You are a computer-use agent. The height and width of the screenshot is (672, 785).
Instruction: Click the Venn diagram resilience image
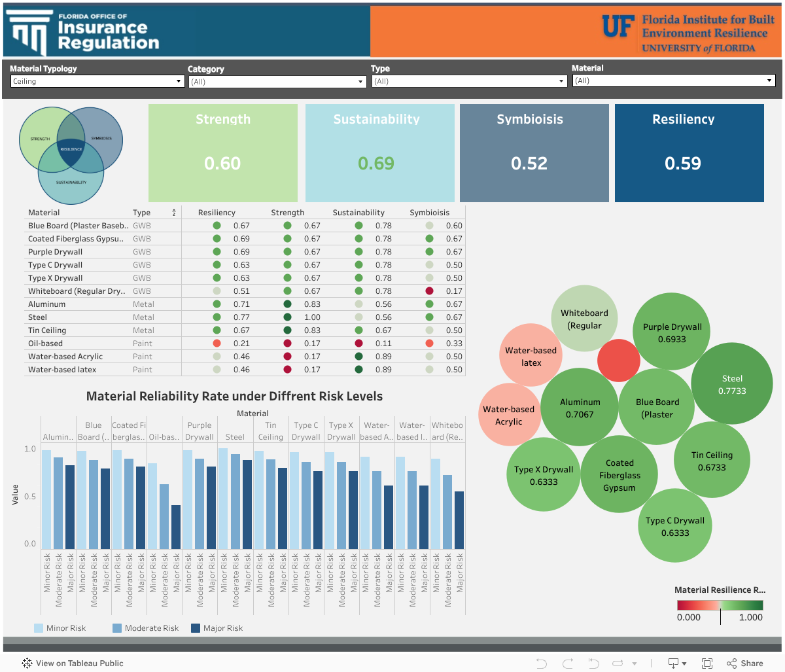pyautogui.click(x=71, y=156)
